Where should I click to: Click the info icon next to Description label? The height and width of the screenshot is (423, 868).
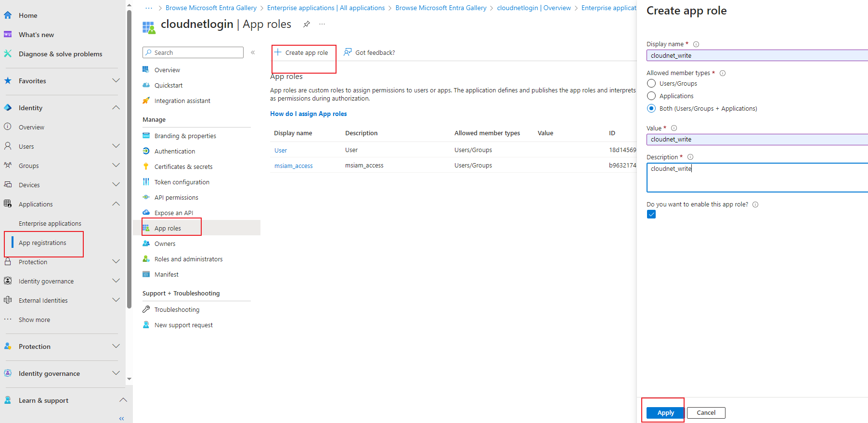tap(690, 157)
